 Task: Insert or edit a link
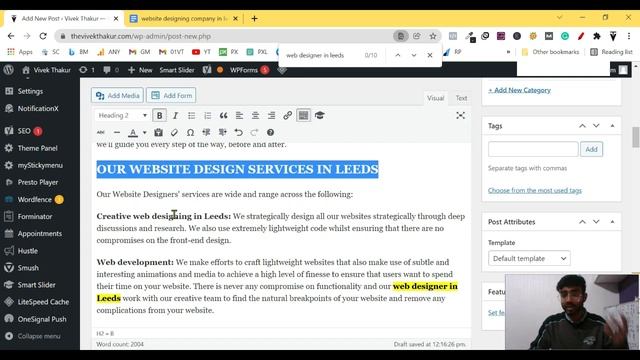coord(287,116)
